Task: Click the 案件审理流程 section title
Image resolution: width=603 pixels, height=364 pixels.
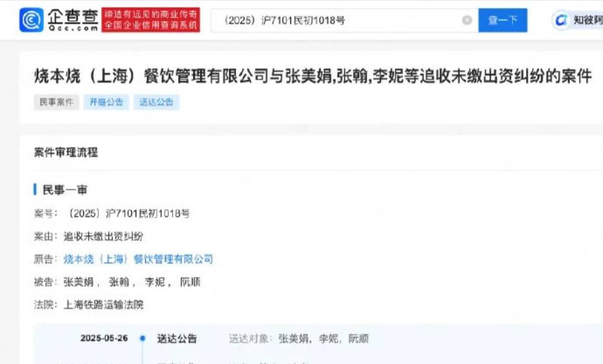Action: [66, 152]
